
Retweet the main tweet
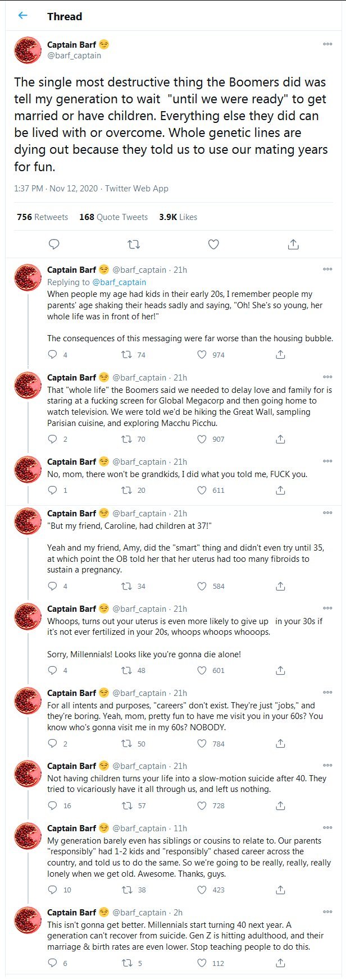click(134, 244)
